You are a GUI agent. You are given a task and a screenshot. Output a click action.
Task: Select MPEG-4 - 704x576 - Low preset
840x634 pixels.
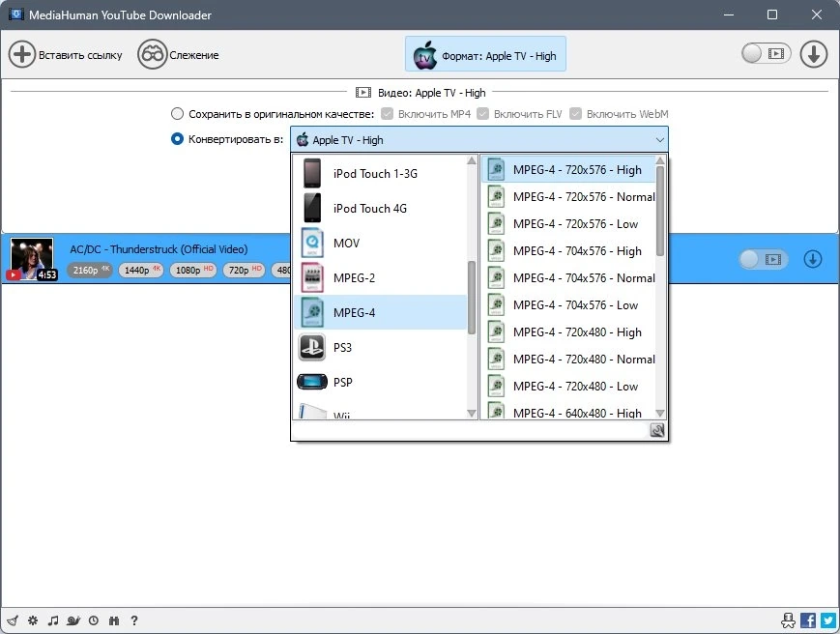pos(568,304)
